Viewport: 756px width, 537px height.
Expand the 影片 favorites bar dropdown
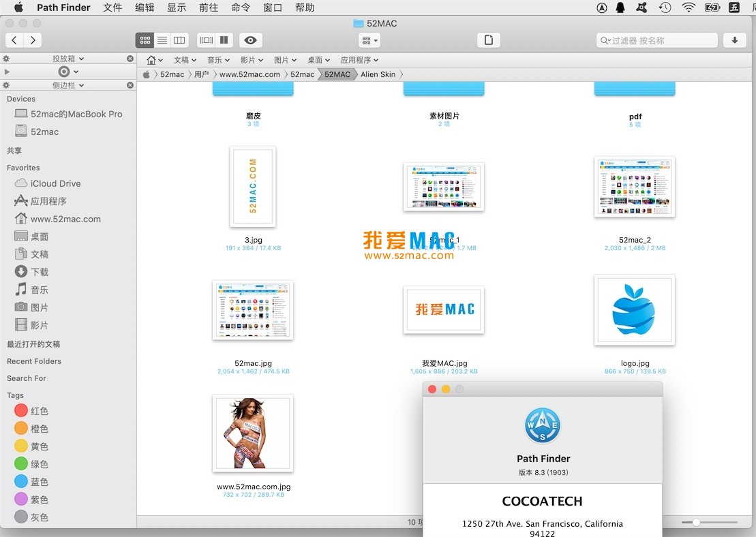pos(252,60)
